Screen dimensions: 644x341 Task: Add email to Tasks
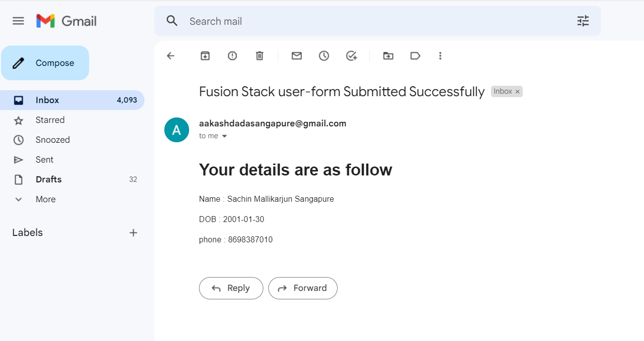pyautogui.click(x=351, y=56)
